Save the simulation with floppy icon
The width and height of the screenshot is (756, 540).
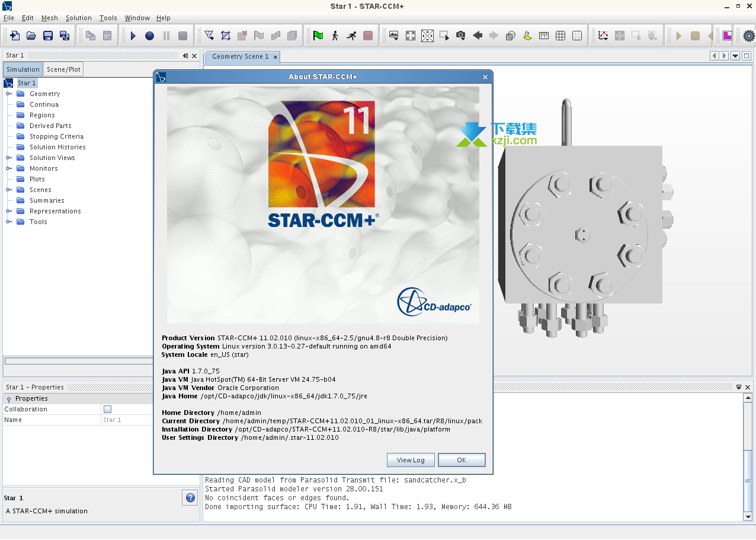[x=48, y=36]
